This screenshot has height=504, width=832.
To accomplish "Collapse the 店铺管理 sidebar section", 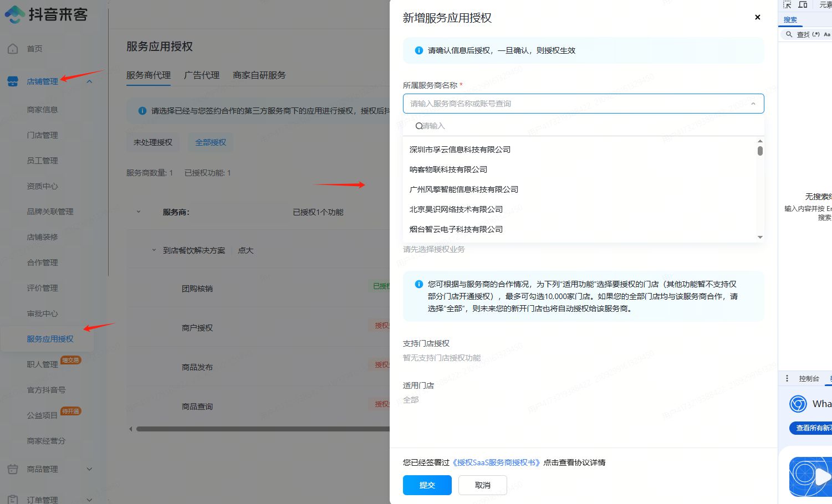I will click(x=89, y=82).
